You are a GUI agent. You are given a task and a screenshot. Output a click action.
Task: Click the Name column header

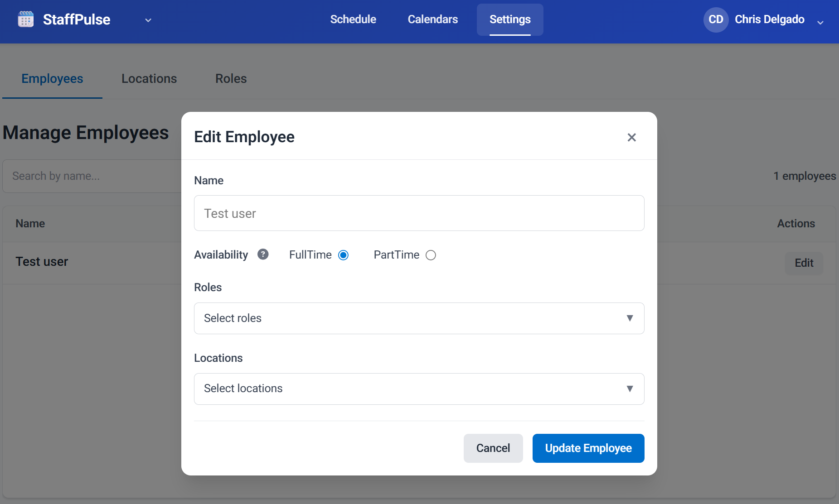point(30,224)
